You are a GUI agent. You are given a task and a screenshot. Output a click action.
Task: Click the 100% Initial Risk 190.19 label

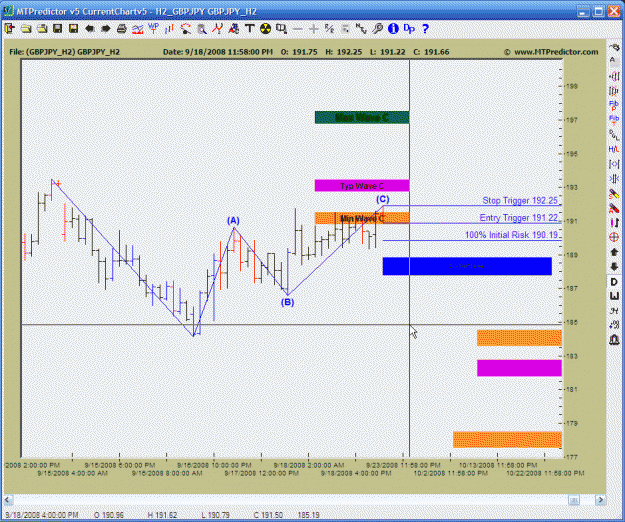[x=511, y=235]
